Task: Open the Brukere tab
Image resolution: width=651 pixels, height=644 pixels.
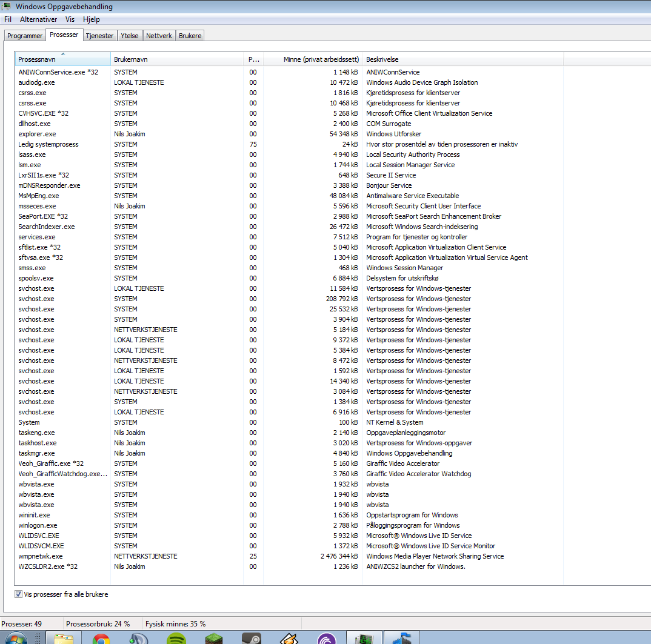Action: pos(190,36)
